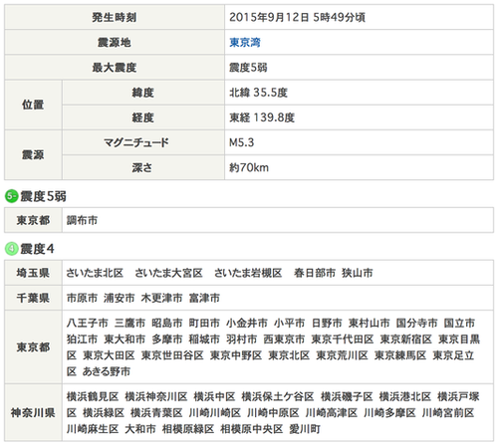
Task: Select 町田市 in the Tokyo row
Action: tap(204, 323)
